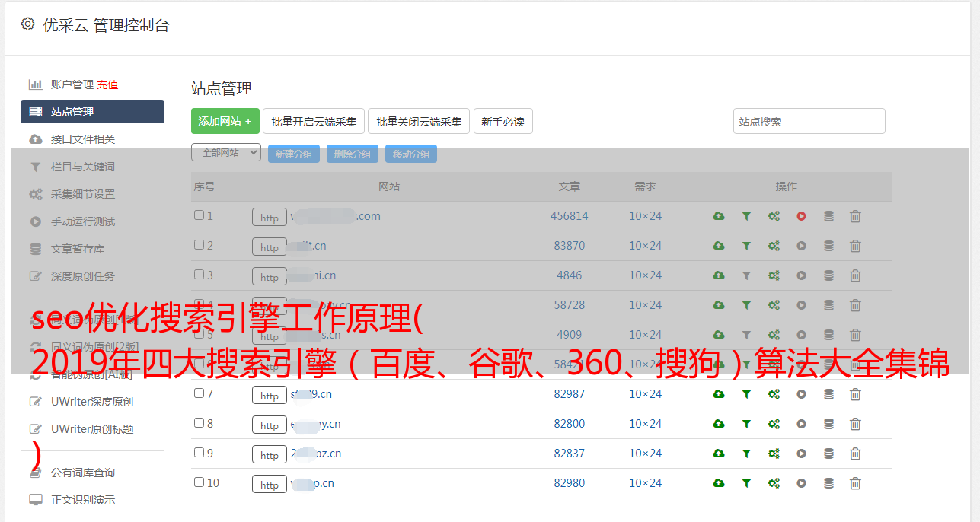Screen dimensions: 980x522
Task: Run the play icon in row 8
Action: pyautogui.click(x=801, y=424)
